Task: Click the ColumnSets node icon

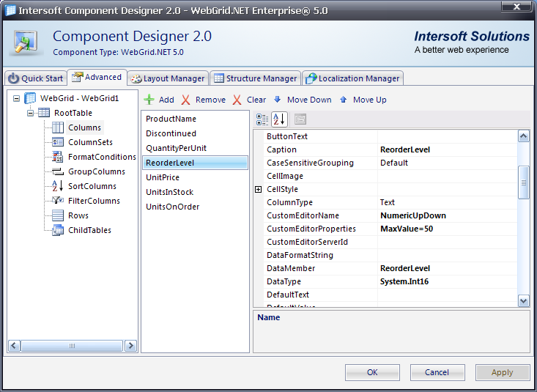Action: point(58,142)
